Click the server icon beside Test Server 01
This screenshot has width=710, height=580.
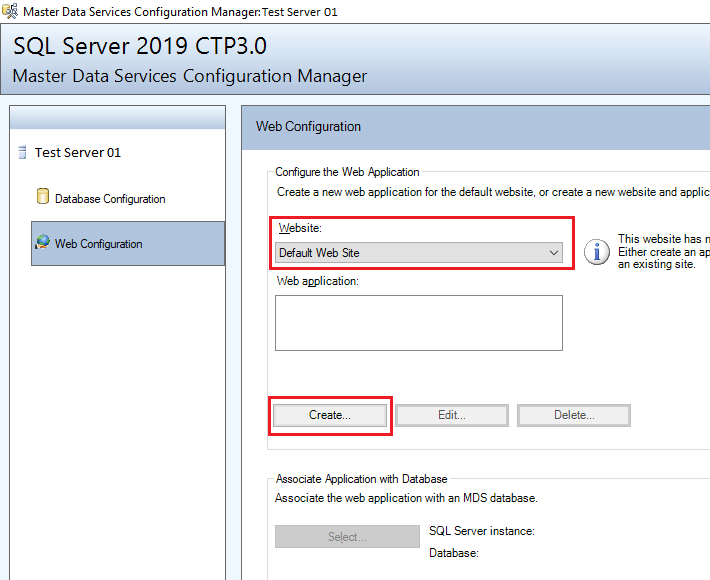pos(23,153)
